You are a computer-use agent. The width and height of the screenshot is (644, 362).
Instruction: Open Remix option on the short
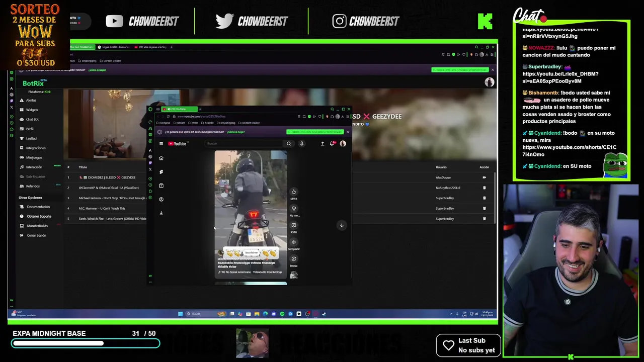click(x=294, y=259)
